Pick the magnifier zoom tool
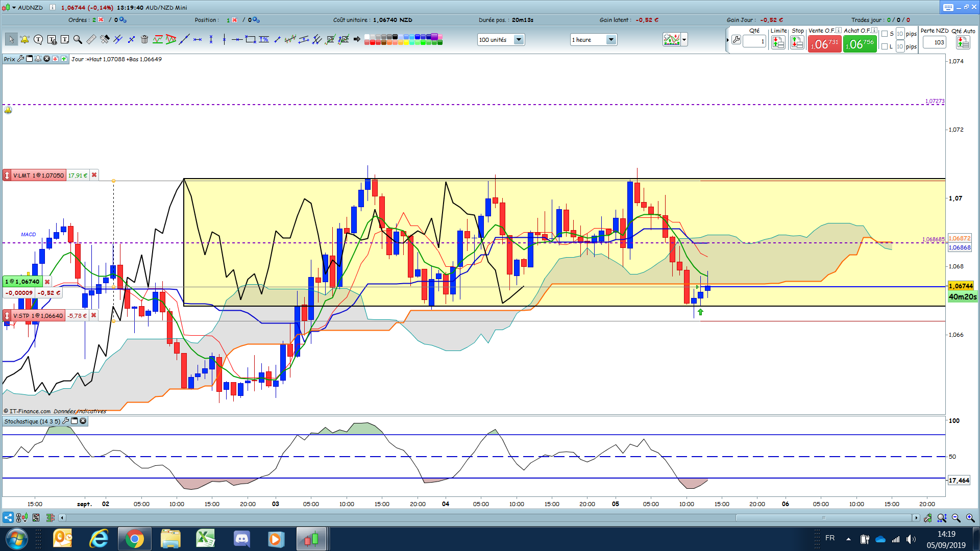 78,39
